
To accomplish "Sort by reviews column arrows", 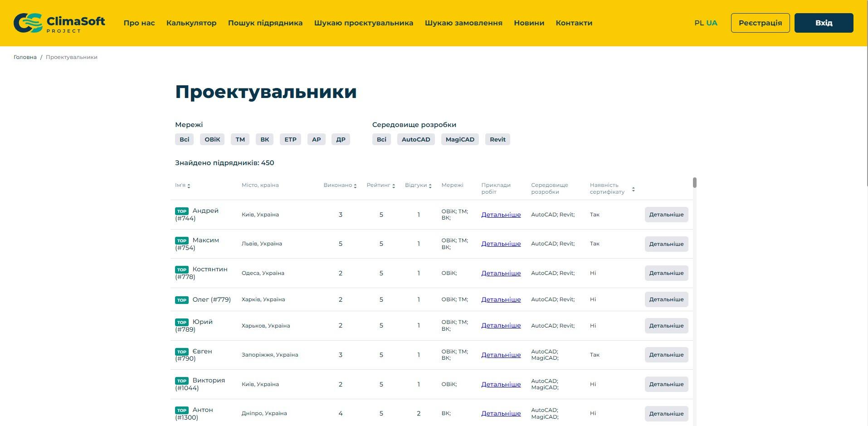I will (430, 186).
